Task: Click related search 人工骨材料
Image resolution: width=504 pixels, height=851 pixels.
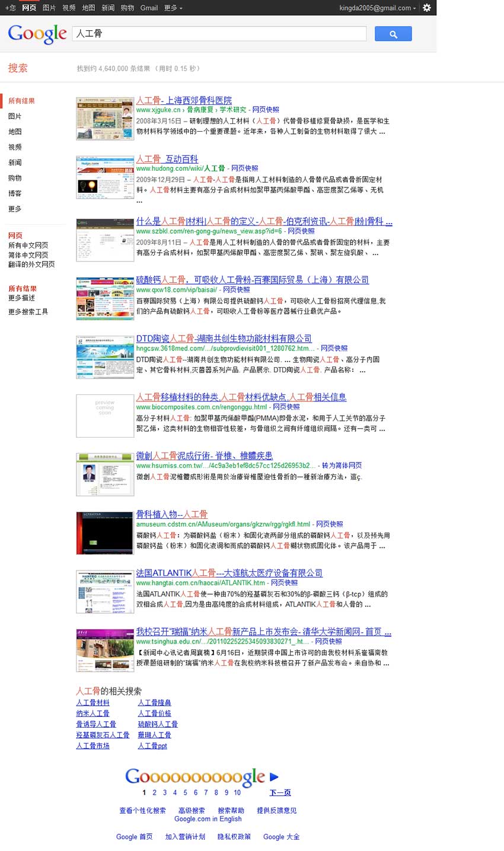Action: [x=93, y=703]
